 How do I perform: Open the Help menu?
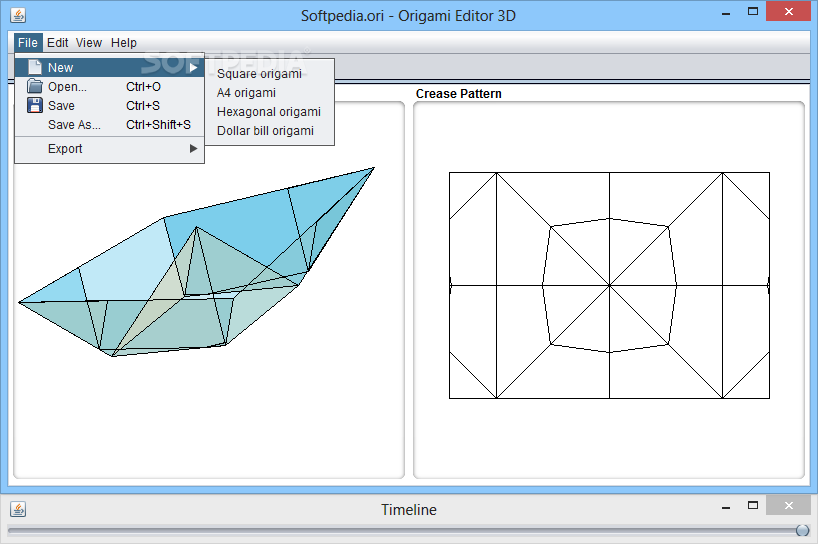(124, 43)
